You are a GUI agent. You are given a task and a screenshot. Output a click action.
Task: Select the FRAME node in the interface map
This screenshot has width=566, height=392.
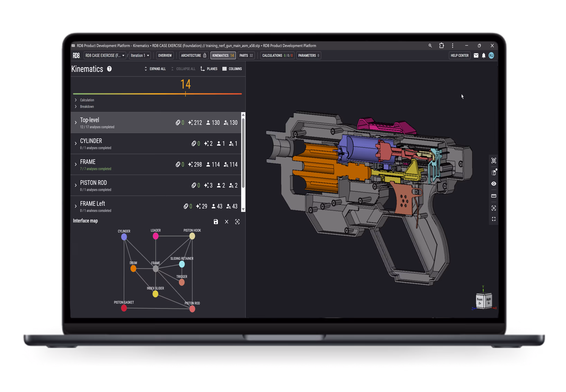coord(155,269)
